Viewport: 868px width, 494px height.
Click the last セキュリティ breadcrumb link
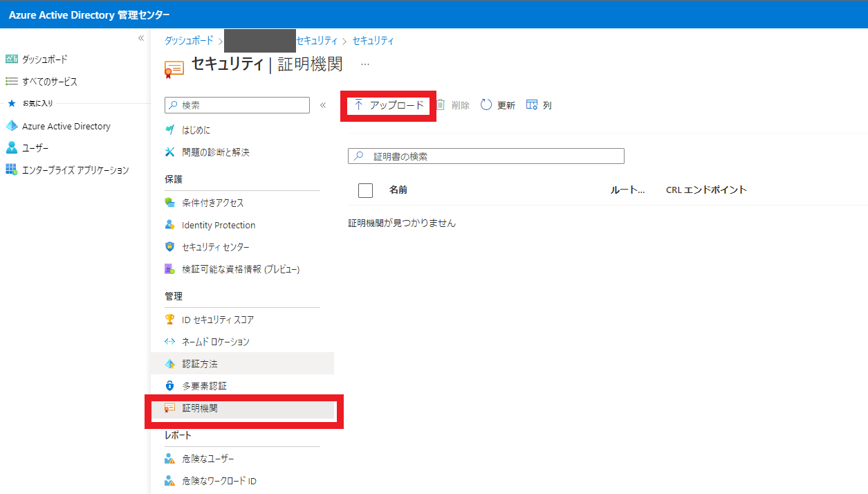(373, 41)
